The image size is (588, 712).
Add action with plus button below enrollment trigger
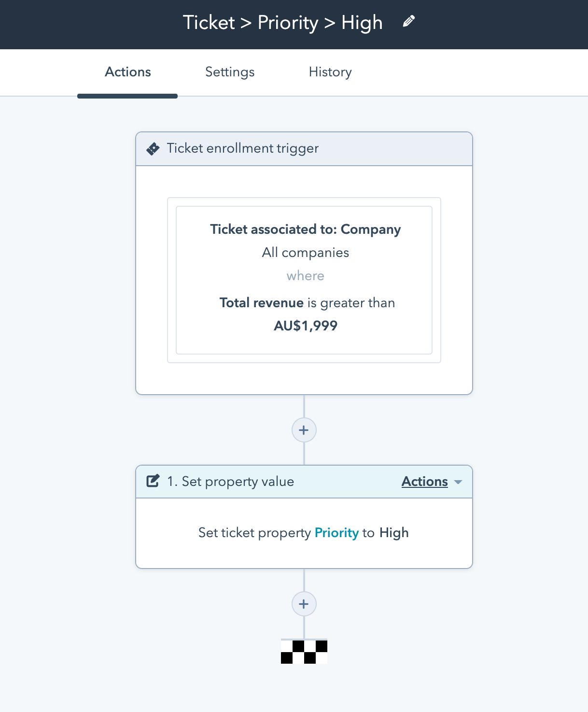[304, 430]
